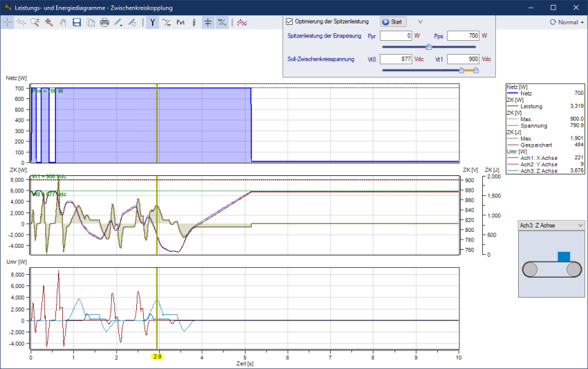
Task: Click the red-blue waveform curves icon
Action: coord(241,22)
